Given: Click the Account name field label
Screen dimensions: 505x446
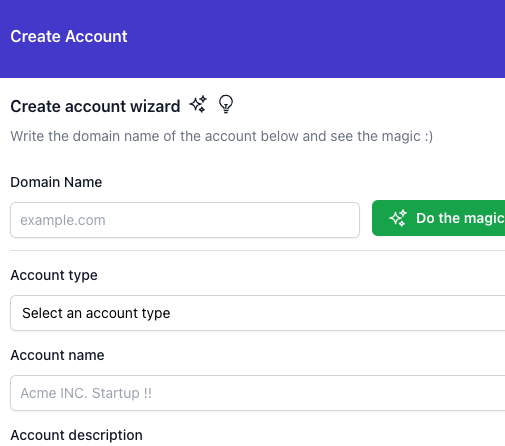Looking at the screenshot, I should (x=57, y=355).
